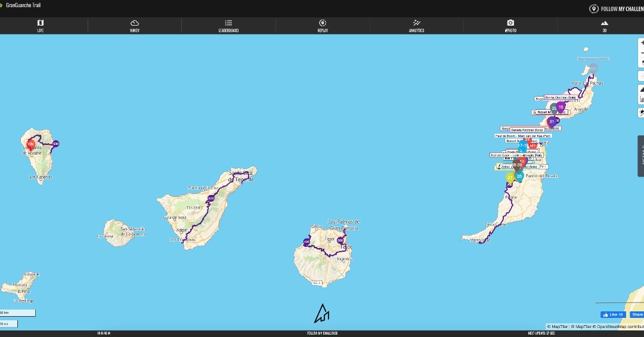Select rider marker 10 in red
This screenshot has height=337, width=644.
tap(522, 162)
